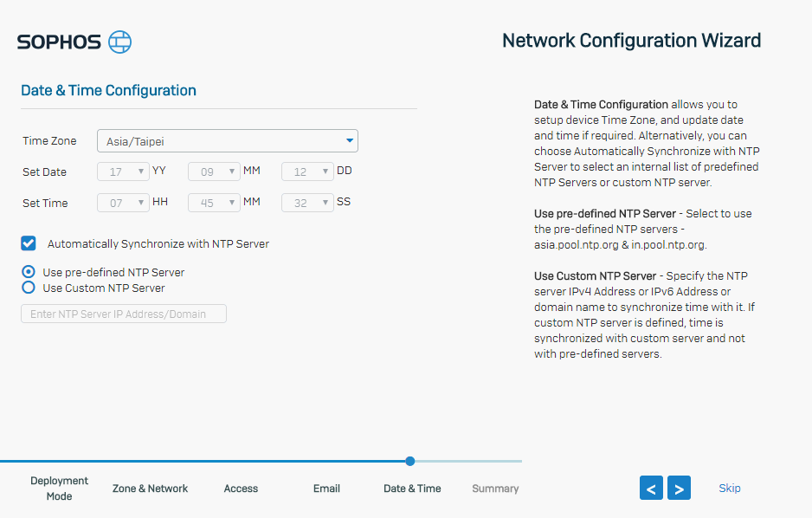This screenshot has width=812, height=518.
Task: Expand the day DD dropdown
Action: point(307,172)
